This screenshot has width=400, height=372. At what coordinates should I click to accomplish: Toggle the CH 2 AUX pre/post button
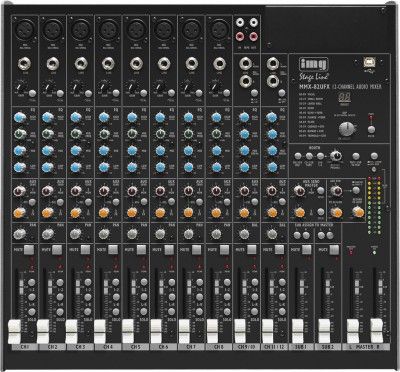point(60,202)
